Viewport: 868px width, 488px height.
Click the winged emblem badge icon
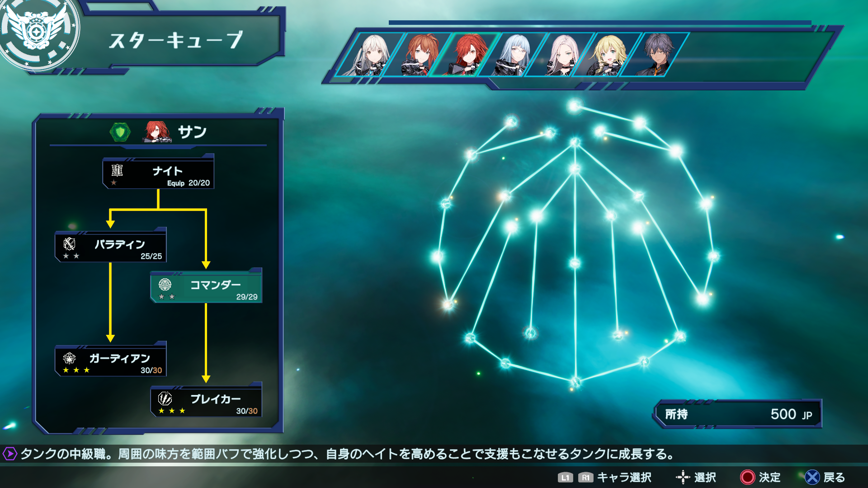click(x=37, y=33)
